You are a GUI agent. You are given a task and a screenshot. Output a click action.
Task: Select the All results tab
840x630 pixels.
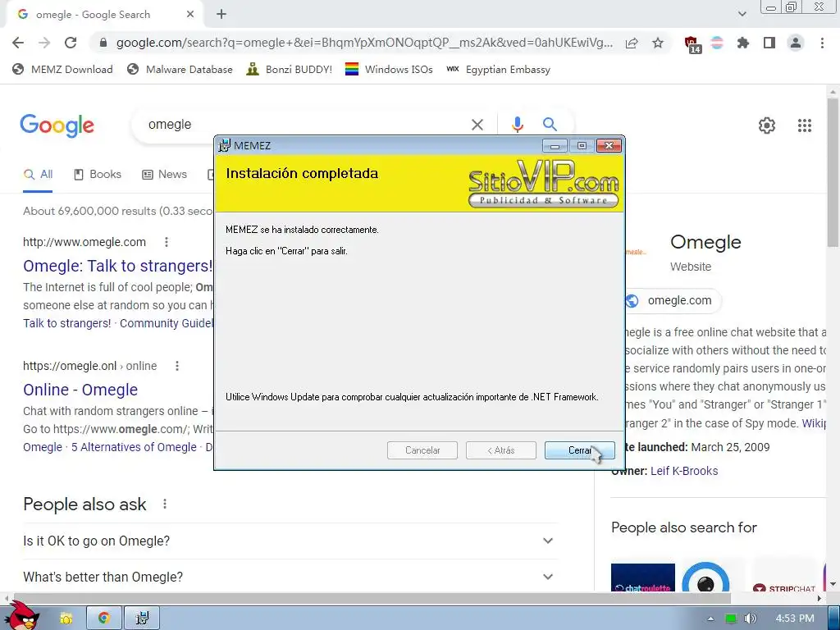38,175
